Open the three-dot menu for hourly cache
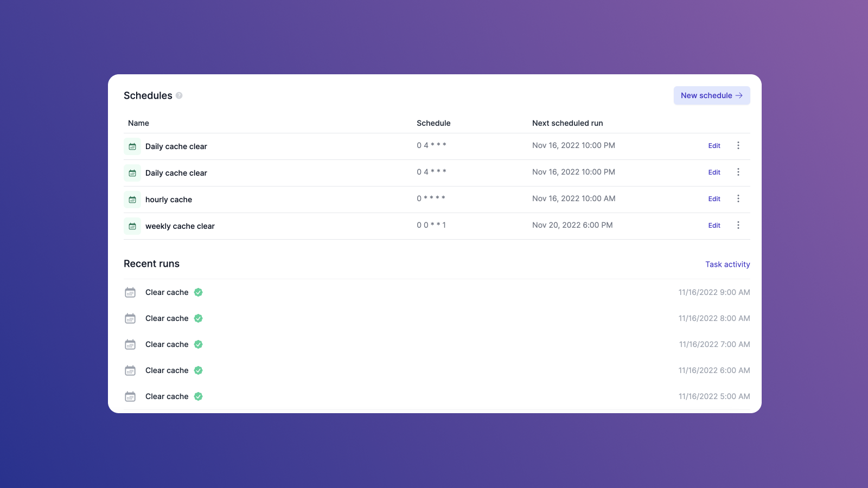This screenshot has height=488, width=868. pyautogui.click(x=738, y=198)
